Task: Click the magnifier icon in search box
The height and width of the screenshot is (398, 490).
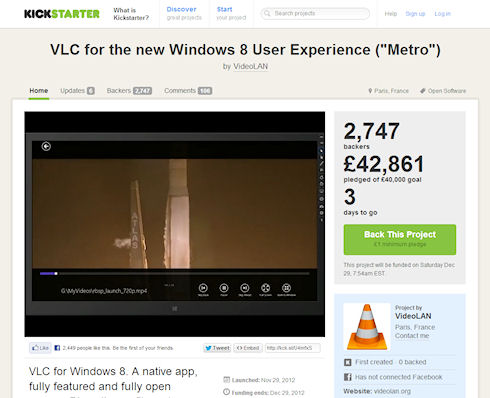Action: [x=267, y=13]
